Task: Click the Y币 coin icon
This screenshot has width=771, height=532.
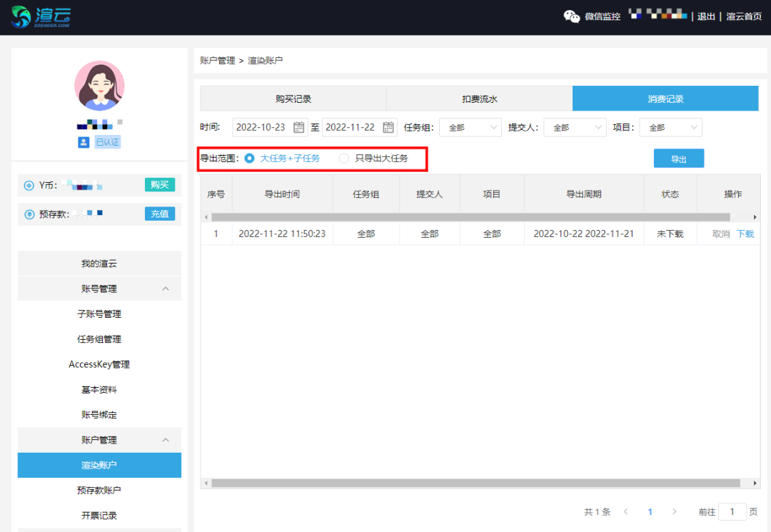Action: (29, 186)
